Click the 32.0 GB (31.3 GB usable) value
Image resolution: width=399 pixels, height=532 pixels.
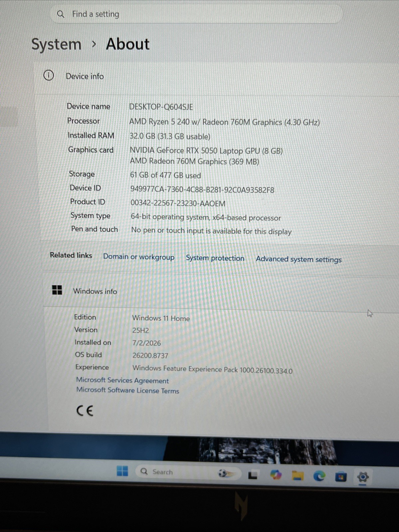170,136
